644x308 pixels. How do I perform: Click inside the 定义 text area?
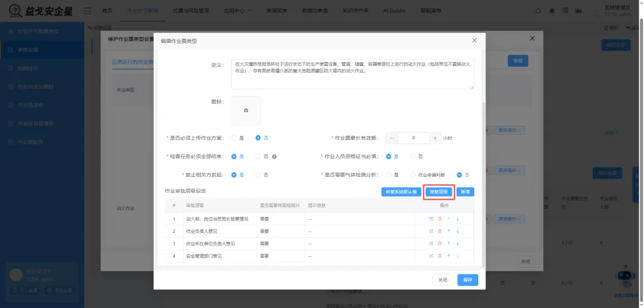[352, 74]
